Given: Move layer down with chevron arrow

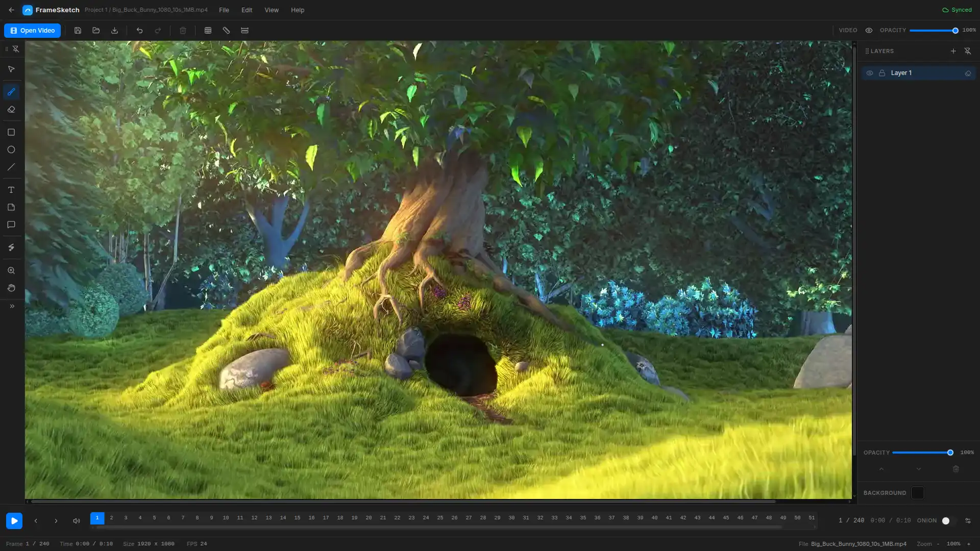Looking at the screenshot, I should click(x=919, y=469).
